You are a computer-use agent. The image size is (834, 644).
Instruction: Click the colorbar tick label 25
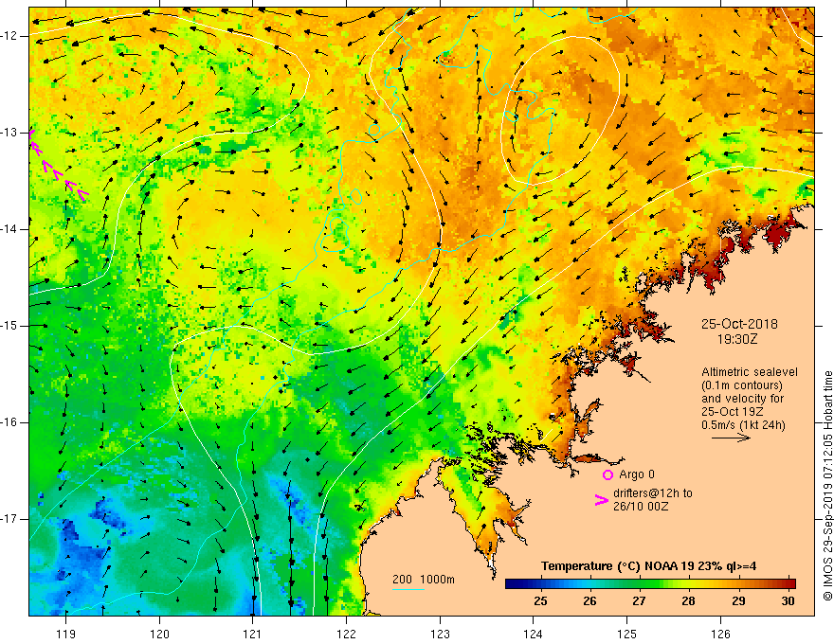point(540,601)
